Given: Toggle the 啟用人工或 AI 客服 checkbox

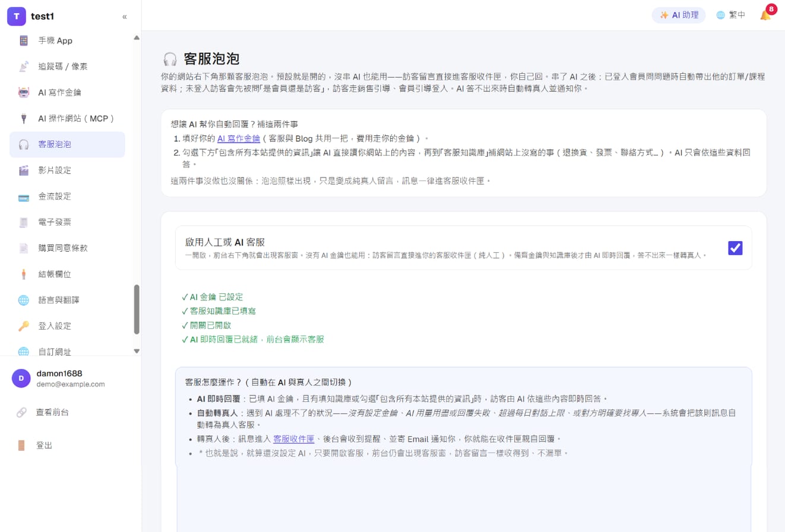Looking at the screenshot, I should click(735, 248).
